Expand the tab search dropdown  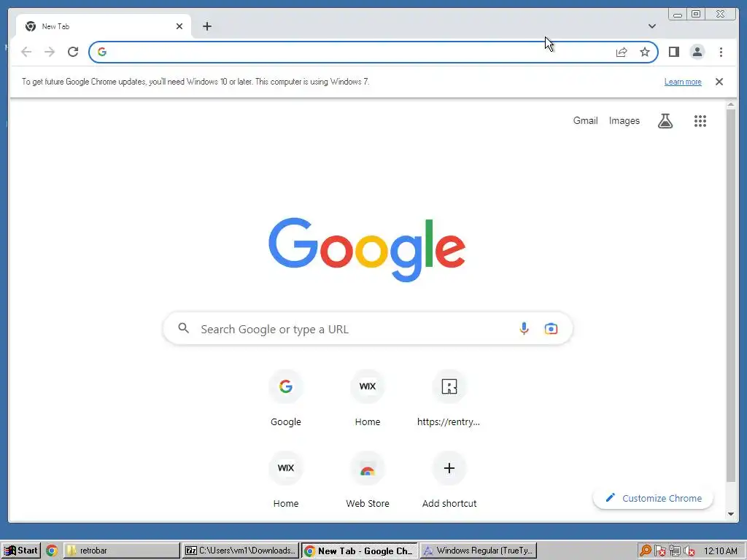click(651, 26)
